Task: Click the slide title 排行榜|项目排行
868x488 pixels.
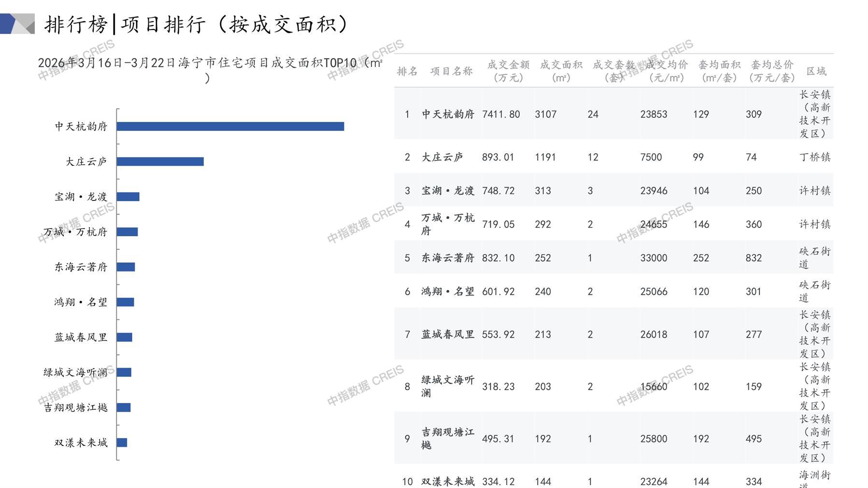Action: (x=196, y=25)
